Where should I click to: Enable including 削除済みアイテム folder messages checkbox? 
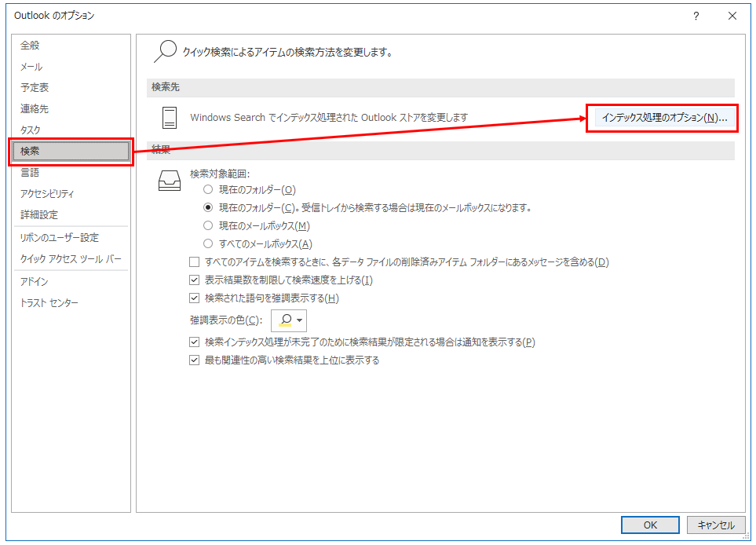point(195,262)
